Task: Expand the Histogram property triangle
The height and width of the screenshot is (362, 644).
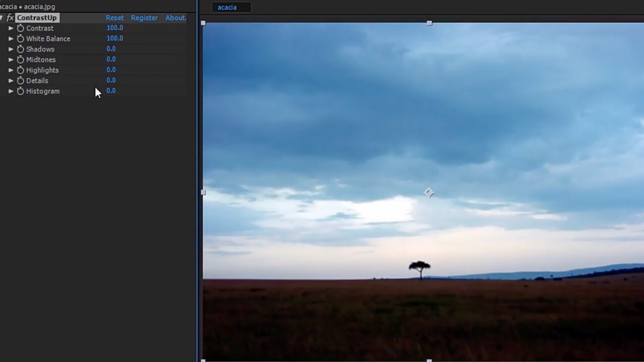Action: [11, 91]
